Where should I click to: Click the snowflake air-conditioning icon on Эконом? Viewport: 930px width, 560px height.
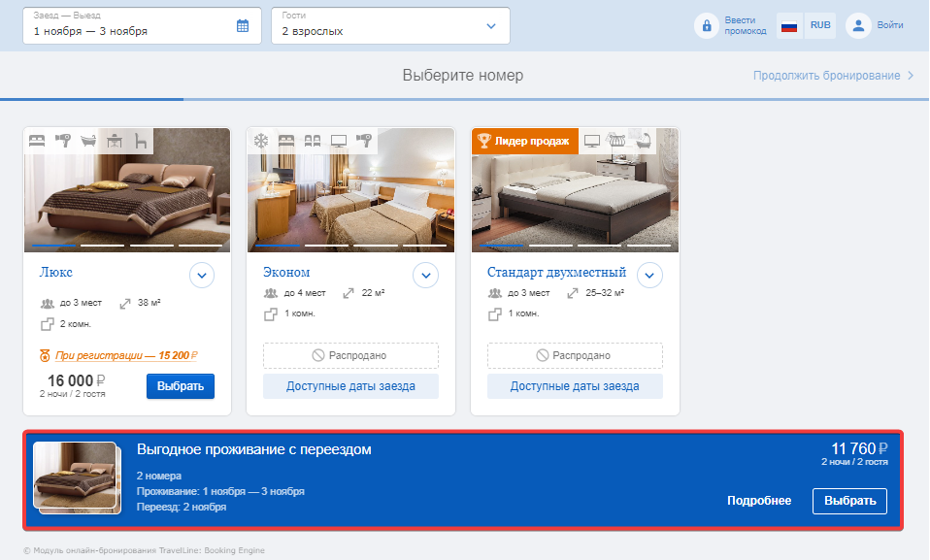pos(261,141)
